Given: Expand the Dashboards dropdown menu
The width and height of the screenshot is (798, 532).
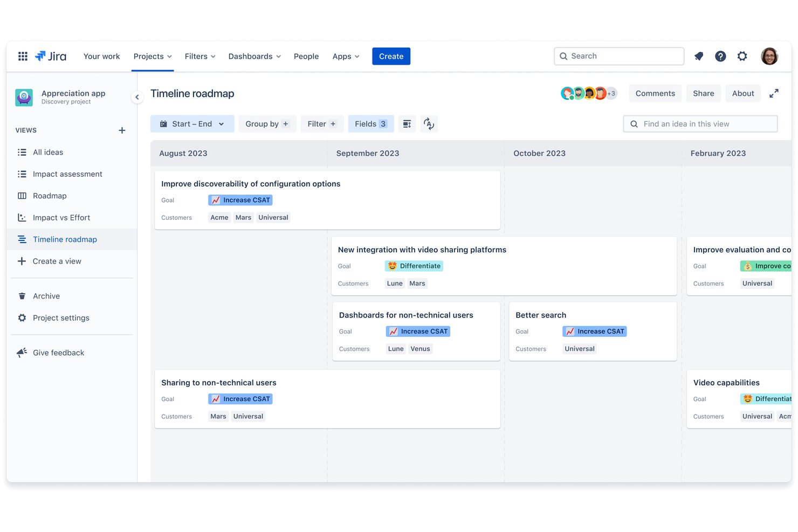Looking at the screenshot, I should click(x=254, y=56).
